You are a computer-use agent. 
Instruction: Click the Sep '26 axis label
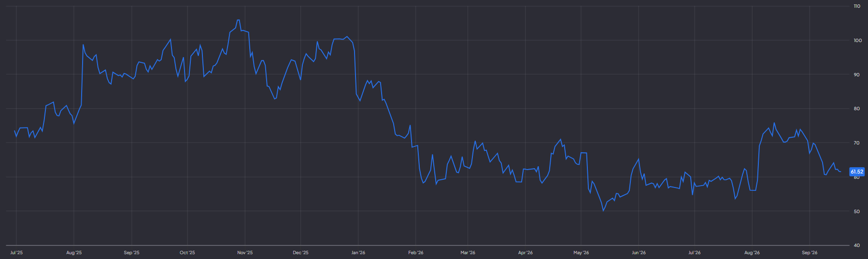click(x=810, y=253)
